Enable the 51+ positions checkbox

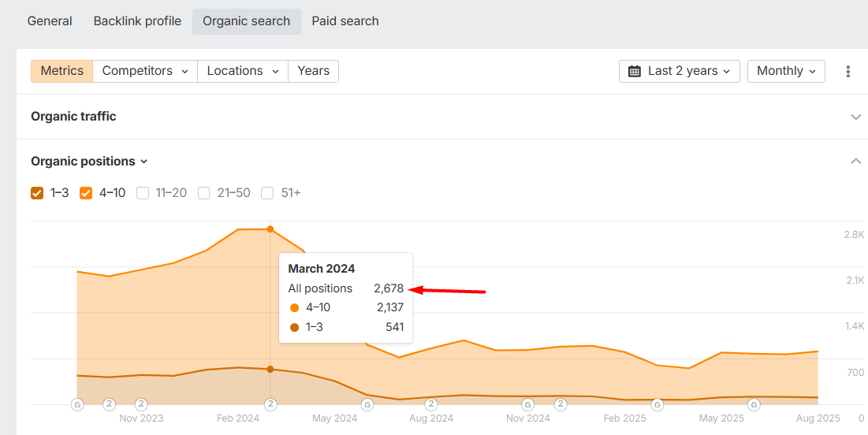[267, 193]
